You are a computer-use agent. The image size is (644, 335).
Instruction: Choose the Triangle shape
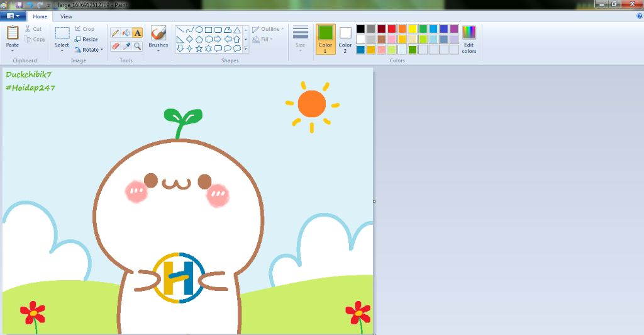click(236, 30)
